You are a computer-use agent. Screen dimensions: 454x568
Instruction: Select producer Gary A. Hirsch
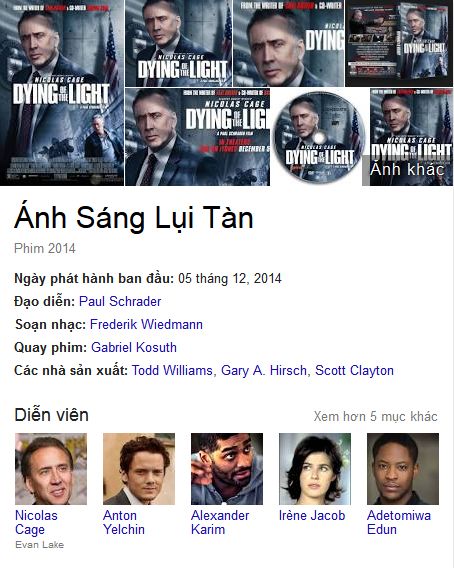tap(264, 371)
